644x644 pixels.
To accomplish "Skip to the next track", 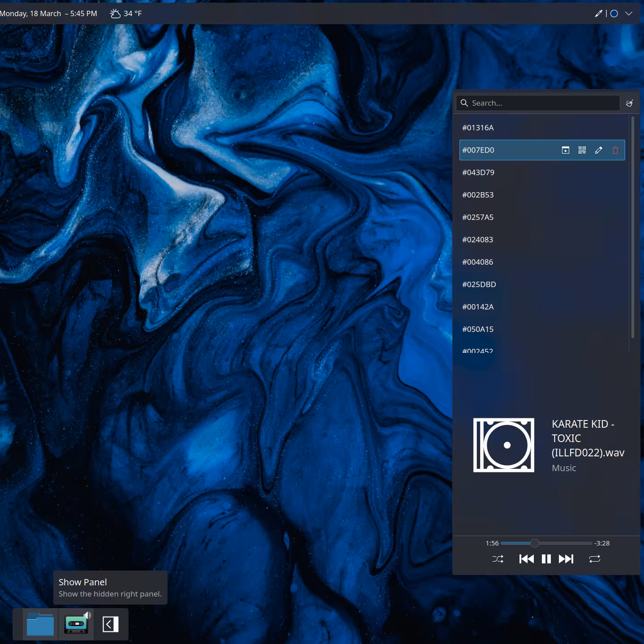I will pyautogui.click(x=566, y=559).
